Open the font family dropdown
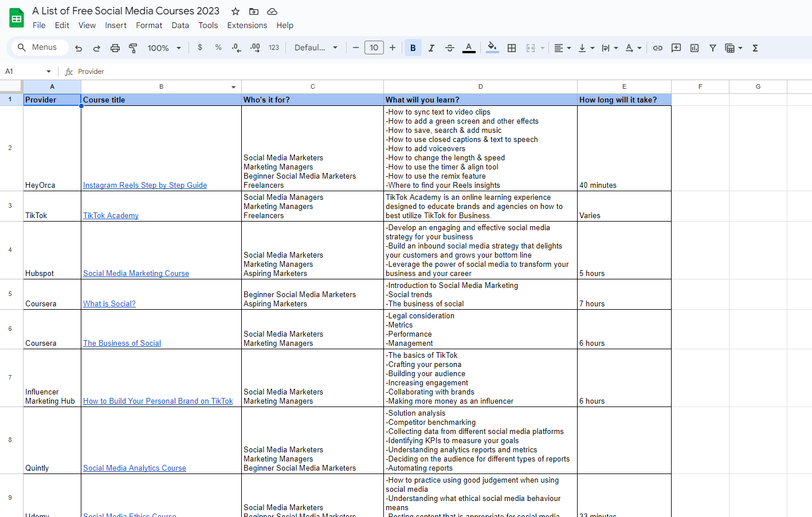Image resolution: width=812 pixels, height=517 pixels. [x=316, y=48]
